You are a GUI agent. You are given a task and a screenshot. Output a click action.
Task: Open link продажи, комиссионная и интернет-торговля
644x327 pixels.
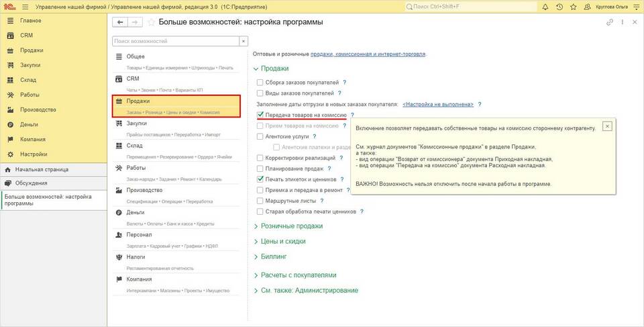(x=368, y=54)
